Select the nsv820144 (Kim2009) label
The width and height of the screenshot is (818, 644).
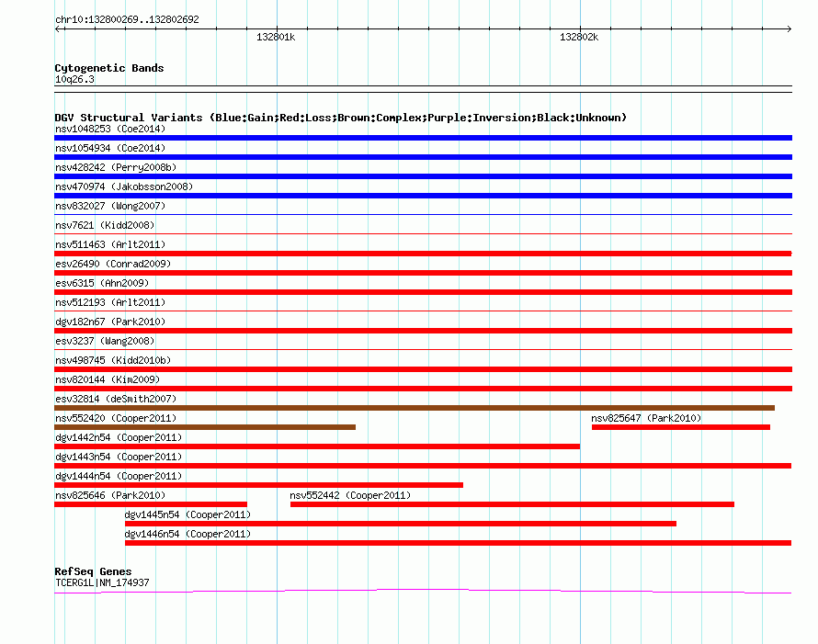click(x=108, y=379)
